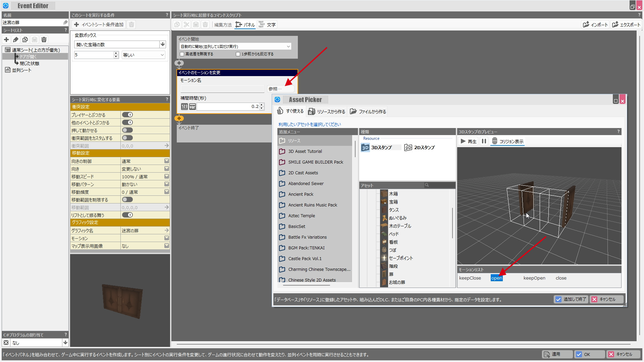Screen dimensions: 644x362
Task: Click the pencil edit sheet icon
Action: [16, 40]
